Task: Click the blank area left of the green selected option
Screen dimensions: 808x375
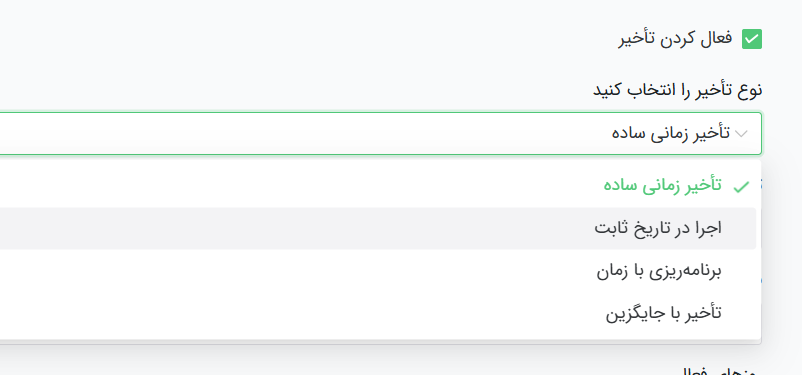Action: (299, 186)
